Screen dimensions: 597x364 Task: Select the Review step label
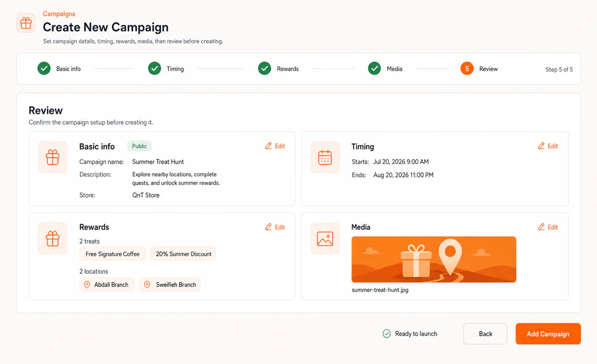pyautogui.click(x=489, y=69)
